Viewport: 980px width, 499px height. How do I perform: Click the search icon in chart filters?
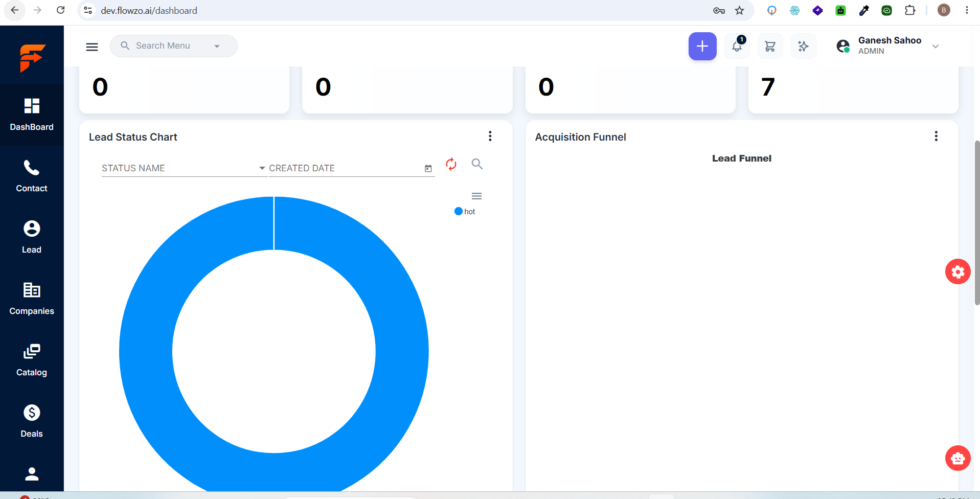click(x=477, y=164)
